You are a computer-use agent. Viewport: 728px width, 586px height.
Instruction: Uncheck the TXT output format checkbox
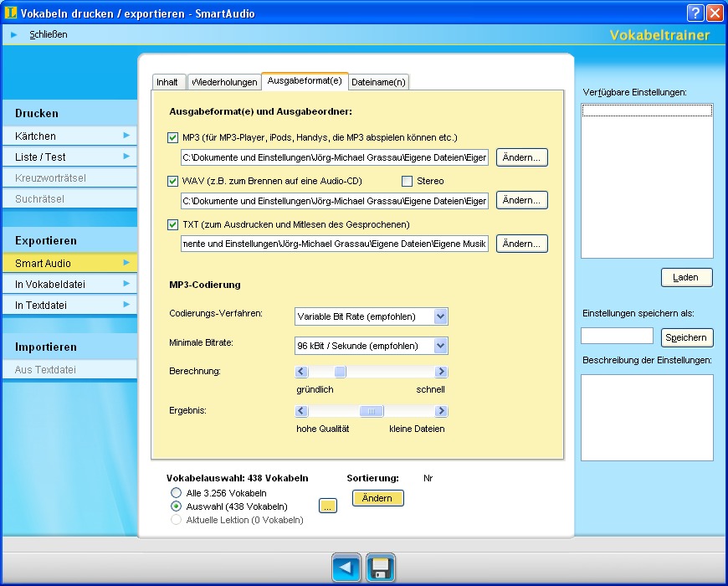pyautogui.click(x=172, y=224)
